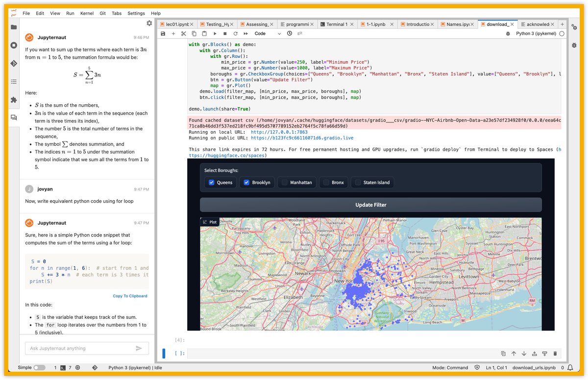Viewport: 588px width, 380px height.
Task: Open the extension manager puzzle icon
Action: (14, 100)
